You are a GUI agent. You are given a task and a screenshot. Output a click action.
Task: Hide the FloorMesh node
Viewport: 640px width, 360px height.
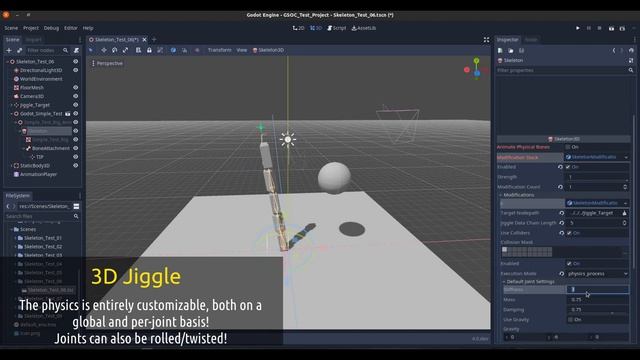pyautogui.click(x=76, y=87)
